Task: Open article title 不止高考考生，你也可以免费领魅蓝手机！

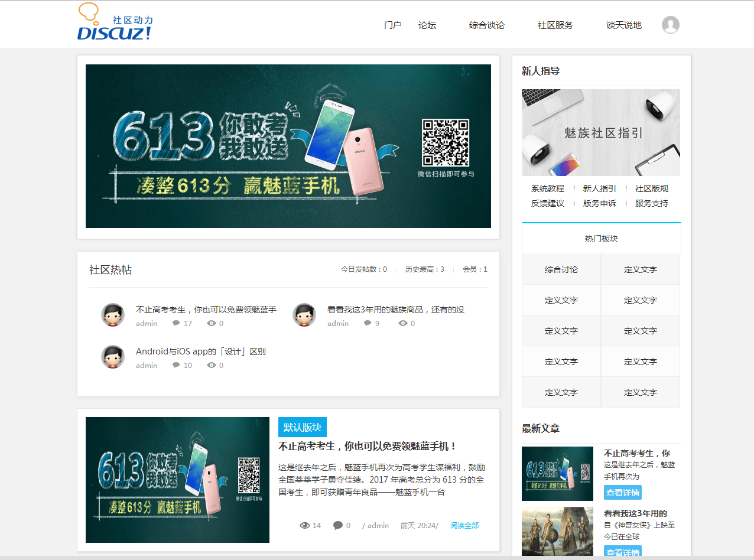Action: tap(368, 446)
